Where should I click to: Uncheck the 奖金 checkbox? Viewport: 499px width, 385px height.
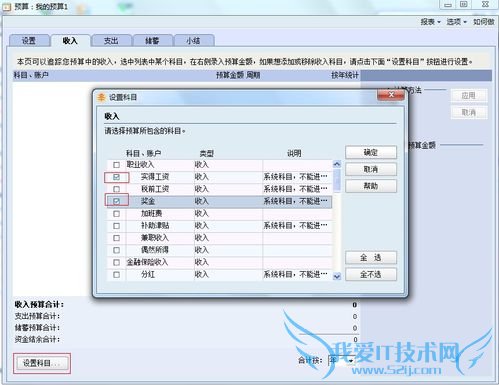tap(116, 201)
